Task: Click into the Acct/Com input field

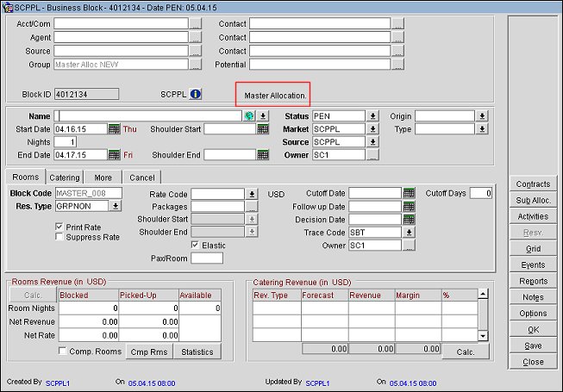Action: coord(121,24)
